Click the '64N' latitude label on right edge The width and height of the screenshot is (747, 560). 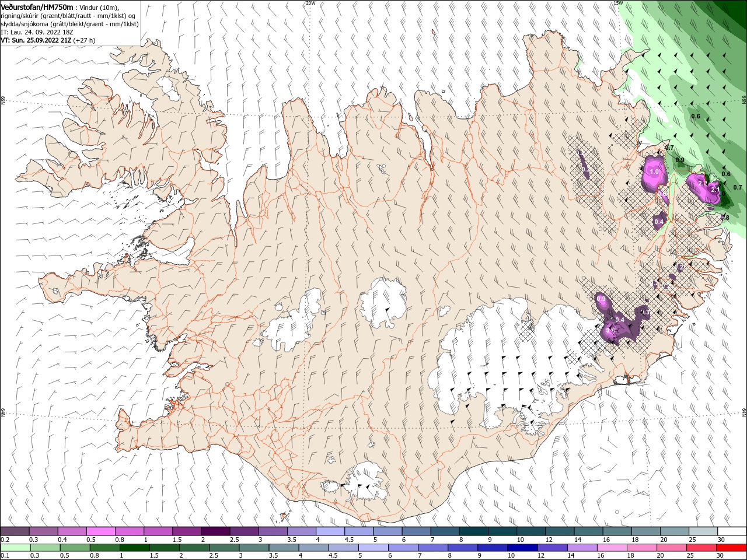click(744, 411)
